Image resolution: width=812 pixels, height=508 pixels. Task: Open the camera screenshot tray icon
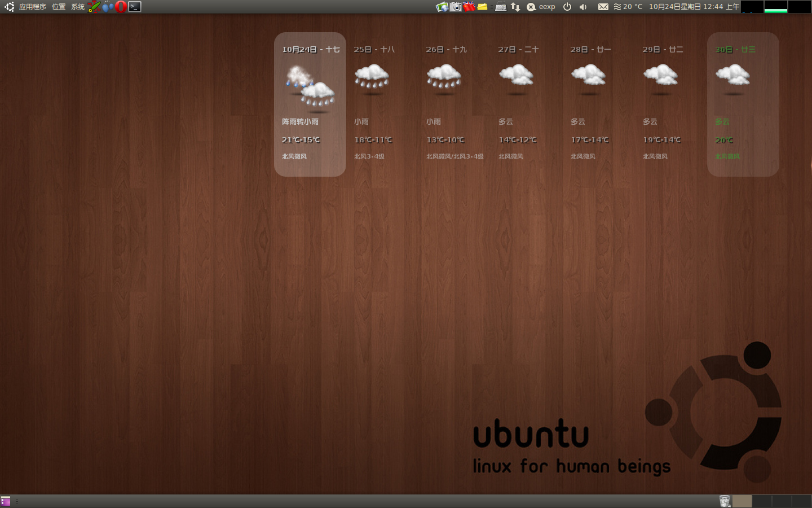[456, 7]
